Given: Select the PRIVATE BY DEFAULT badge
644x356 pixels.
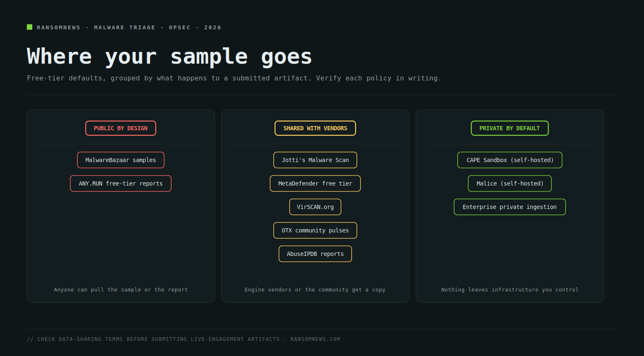Looking at the screenshot, I should click(510, 128).
